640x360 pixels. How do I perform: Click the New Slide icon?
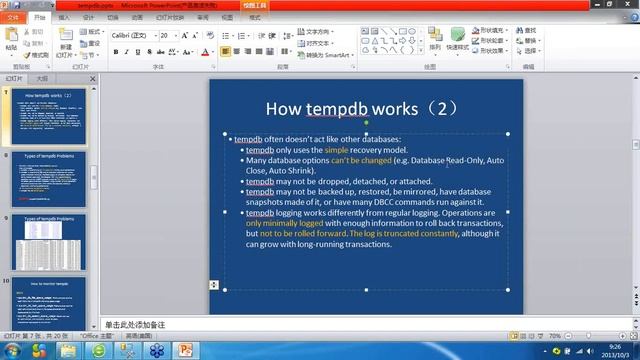click(x=66, y=34)
